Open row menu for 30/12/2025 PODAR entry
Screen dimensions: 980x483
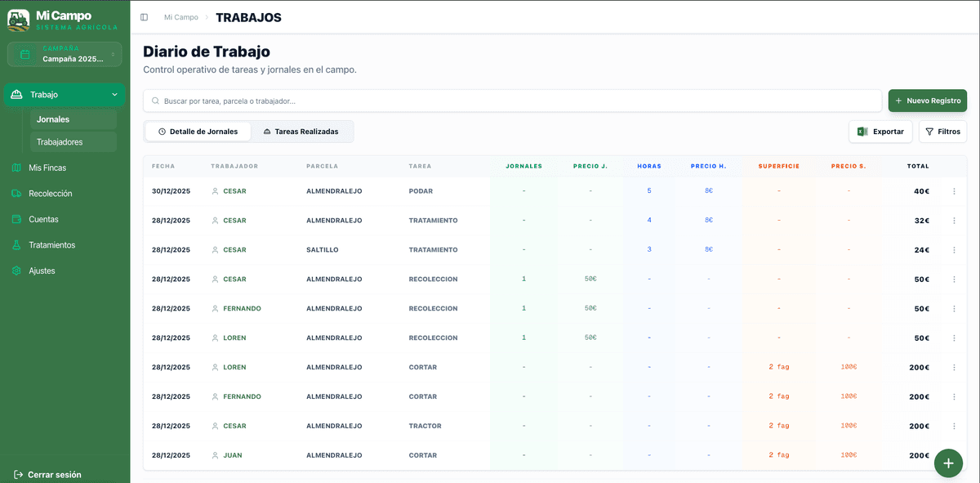coord(954,191)
